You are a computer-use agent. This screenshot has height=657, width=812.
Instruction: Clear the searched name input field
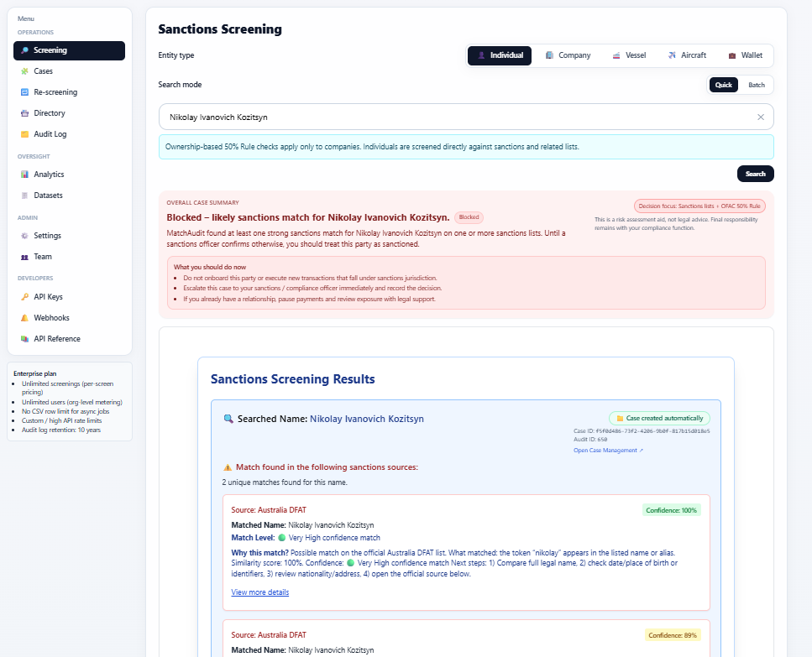(761, 117)
